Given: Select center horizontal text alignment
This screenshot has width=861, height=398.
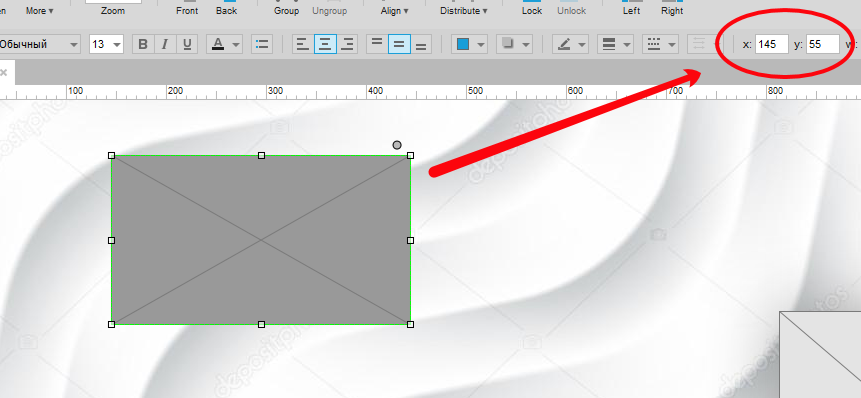Looking at the screenshot, I should [325, 44].
